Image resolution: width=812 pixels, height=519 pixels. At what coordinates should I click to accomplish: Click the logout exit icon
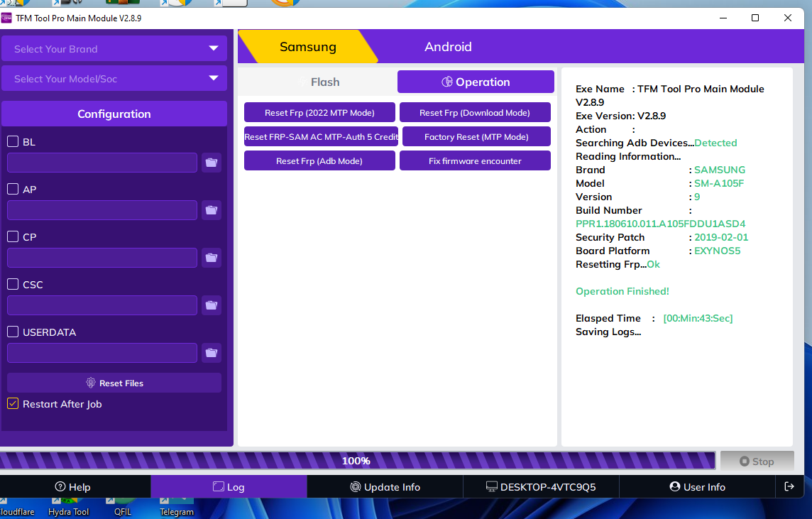point(789,486)
